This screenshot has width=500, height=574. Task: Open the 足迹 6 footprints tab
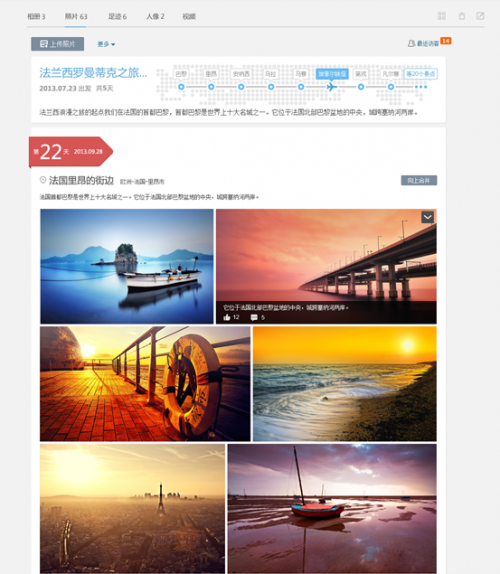[x=117, y=16]
